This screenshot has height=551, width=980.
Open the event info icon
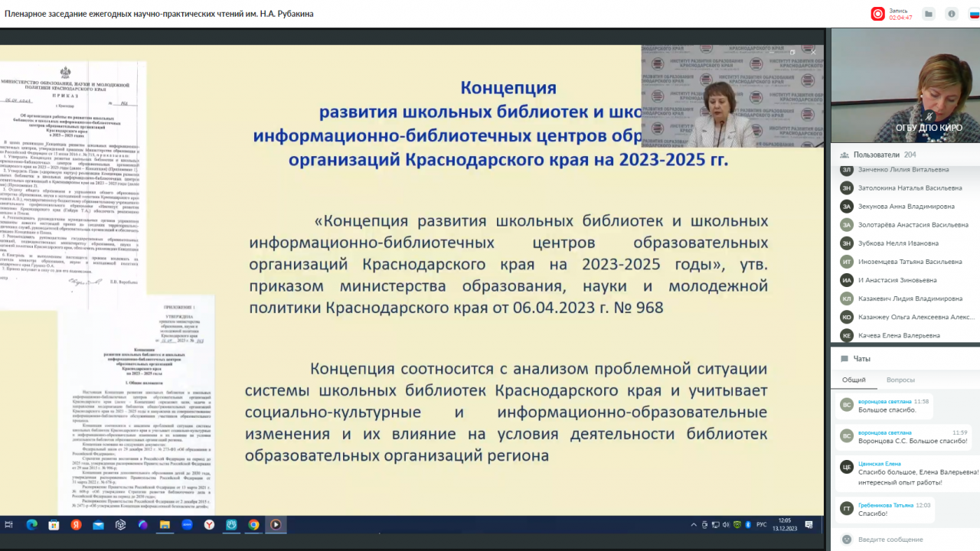tap(952, 14)
